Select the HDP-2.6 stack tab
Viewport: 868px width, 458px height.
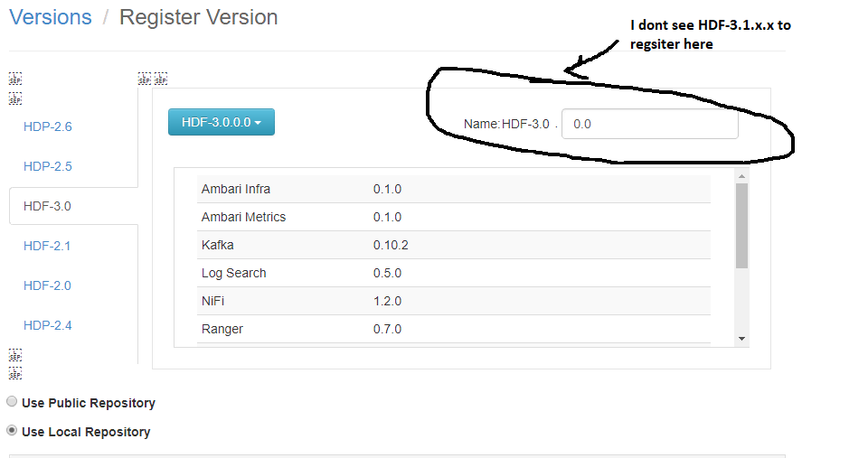point(48,126)
